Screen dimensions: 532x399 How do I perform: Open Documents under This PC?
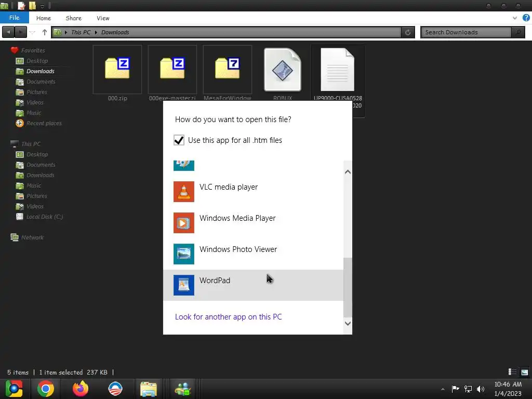41,165
